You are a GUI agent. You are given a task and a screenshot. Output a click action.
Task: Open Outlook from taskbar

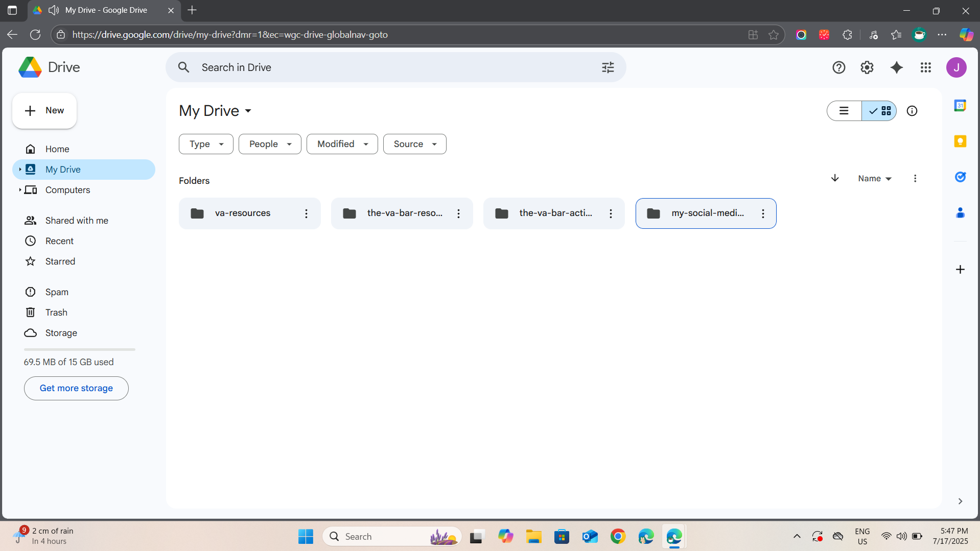[x=590, y=536]
